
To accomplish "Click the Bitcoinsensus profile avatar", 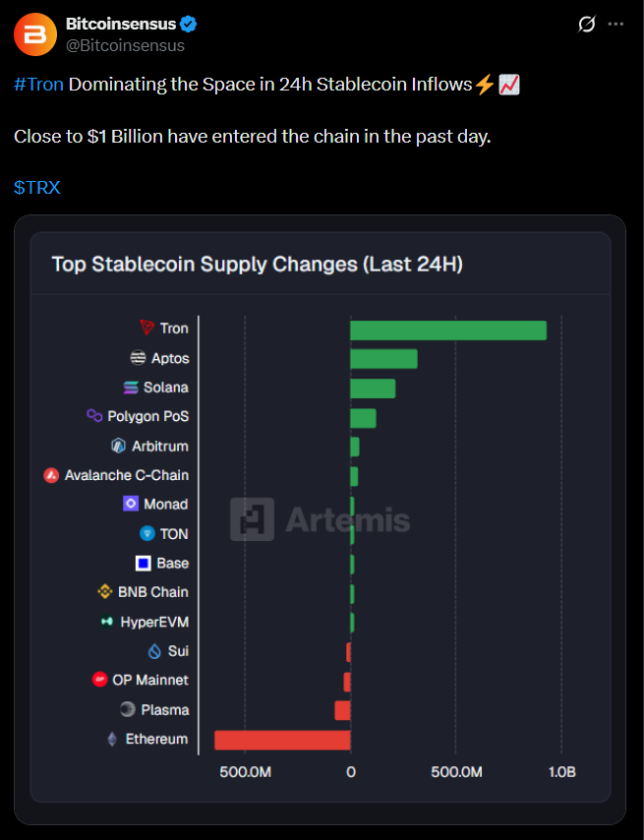I will click(x=35, y=35).
